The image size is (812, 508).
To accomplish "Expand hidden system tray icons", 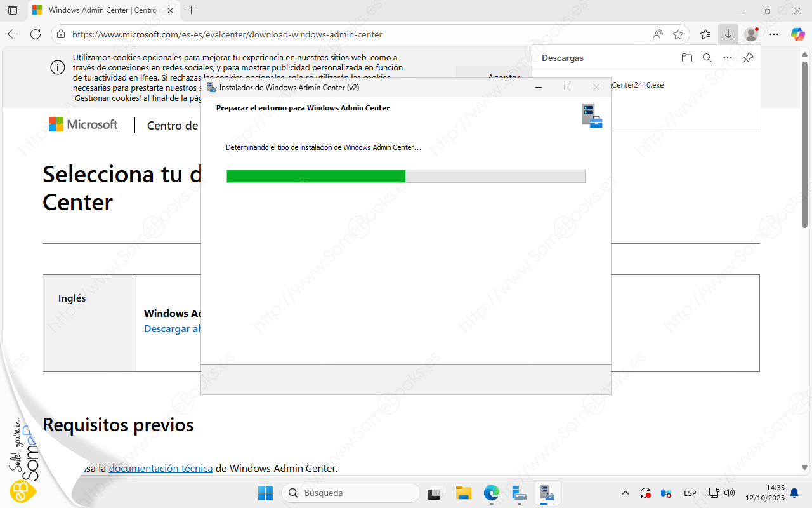I will click(625, 493).
